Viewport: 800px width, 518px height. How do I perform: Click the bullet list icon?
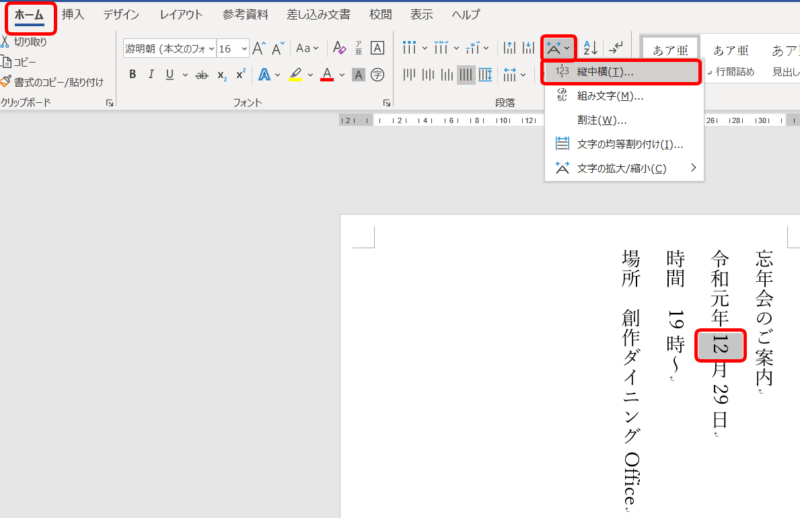[x=409, y=48]
